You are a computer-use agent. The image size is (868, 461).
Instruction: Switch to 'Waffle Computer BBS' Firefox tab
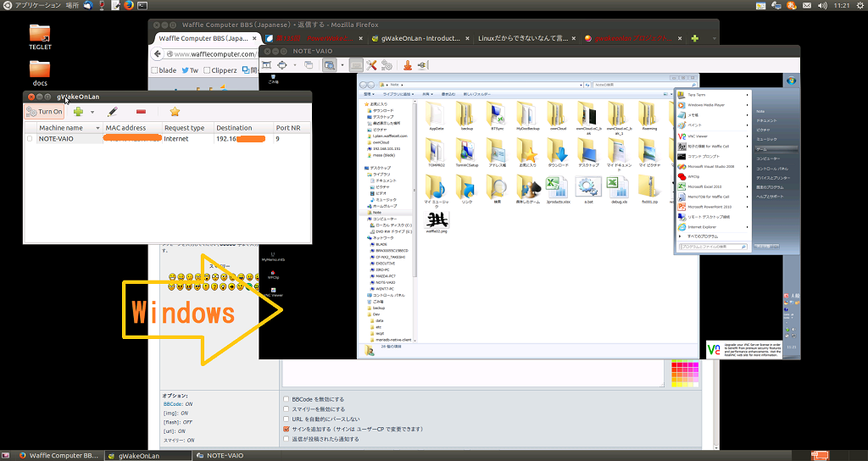point(207,38)
